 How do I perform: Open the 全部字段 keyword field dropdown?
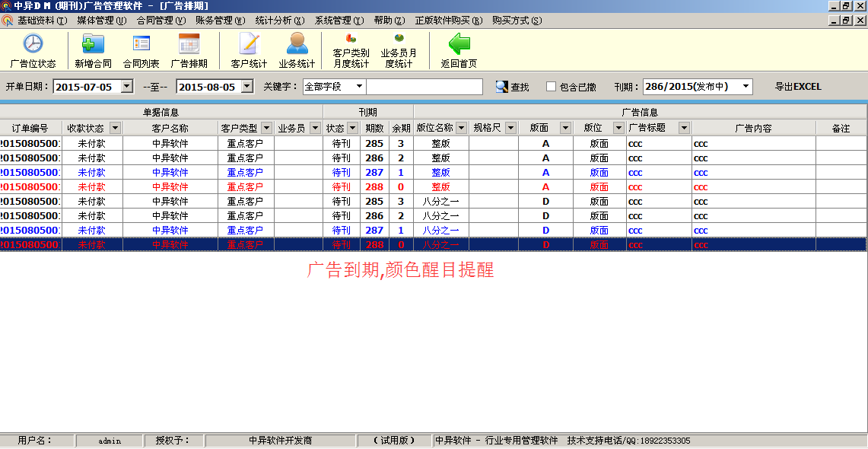pyautogui.click(x=359, y=87)
